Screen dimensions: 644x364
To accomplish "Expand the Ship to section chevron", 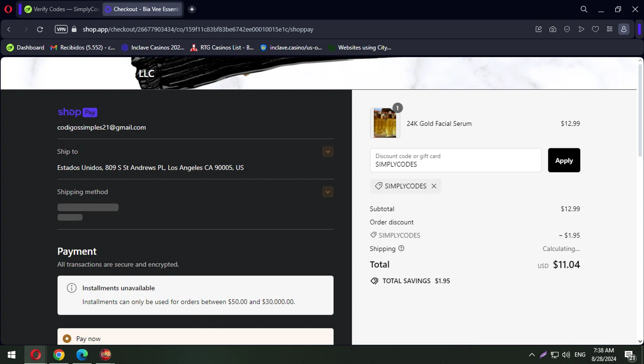I will 328,152.
